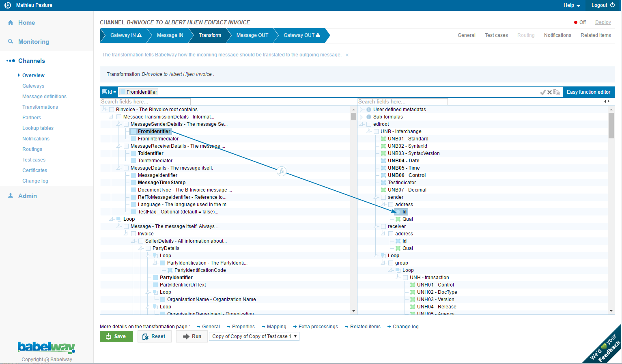This screenshot has width=622, height=364.
Task: Click the UNB01 - Standard green field icon
Action: pos(383,139)
